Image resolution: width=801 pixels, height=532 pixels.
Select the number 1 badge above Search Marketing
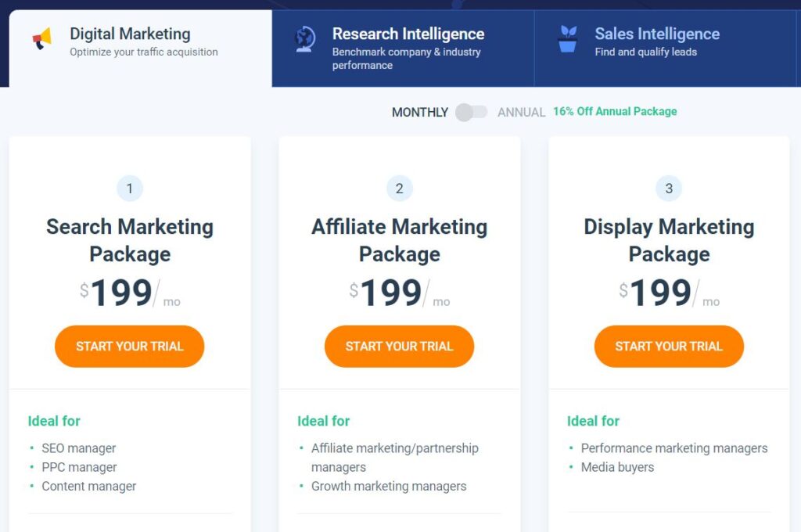pyautogui.click(x=129, y=188)
